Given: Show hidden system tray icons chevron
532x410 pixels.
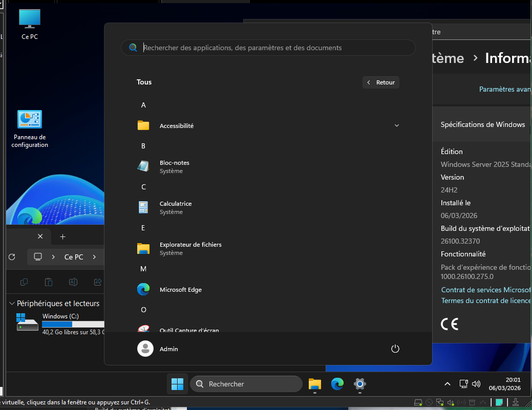Looking at the screenshot, I should (447, 384).
